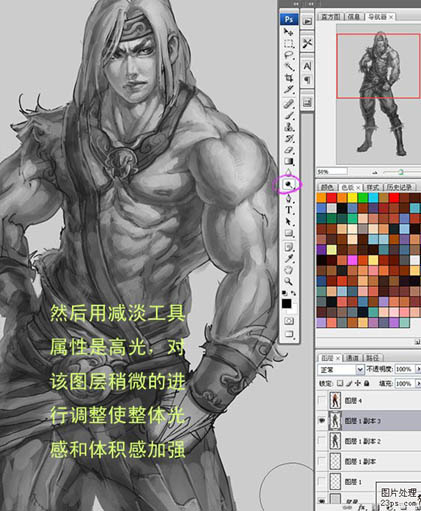
Task: Toggle lock image pixels brush icon
Action: point(349,383)
